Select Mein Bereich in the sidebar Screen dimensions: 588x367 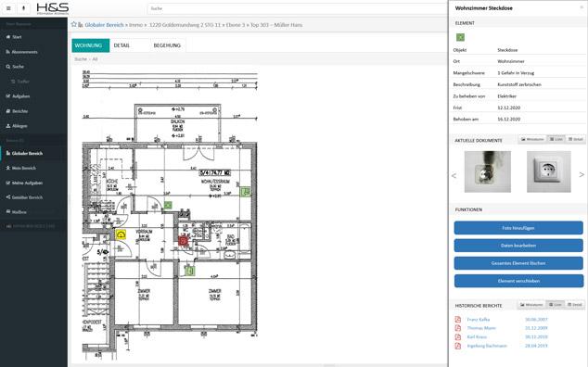[21, 168]
